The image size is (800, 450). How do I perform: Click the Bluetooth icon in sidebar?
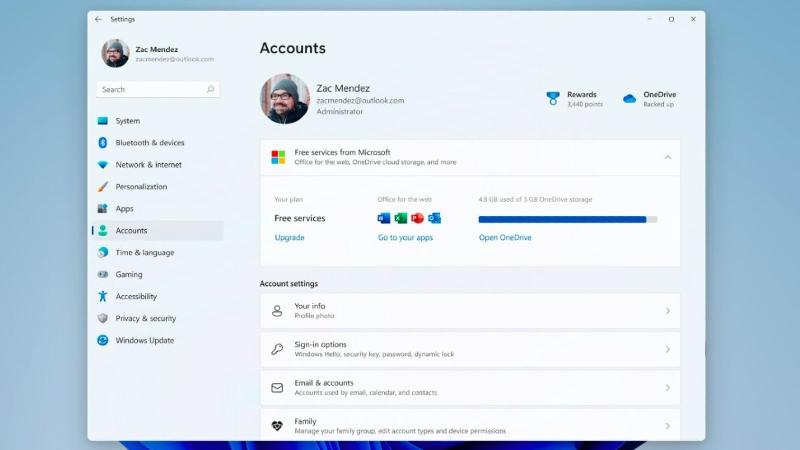(103, 143)
